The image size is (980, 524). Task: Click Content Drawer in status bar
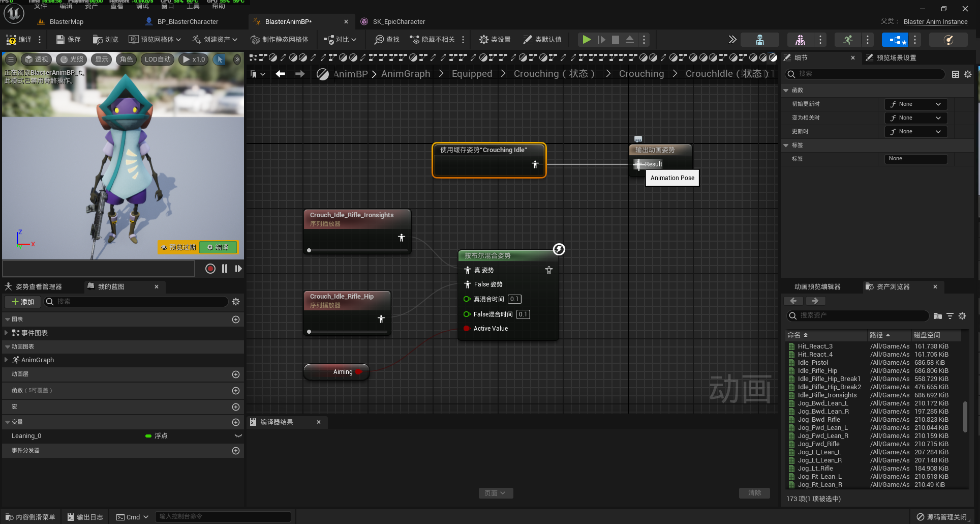30,517
